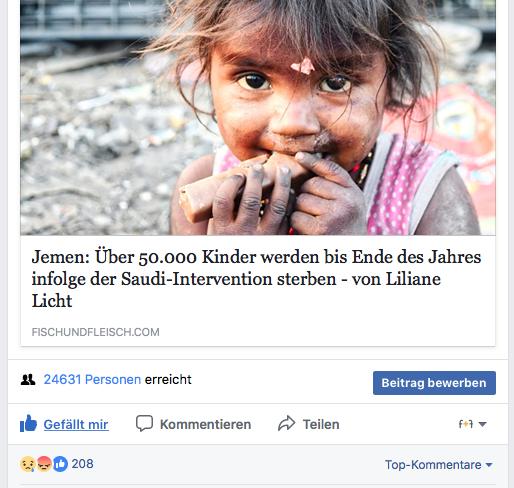Open the article preview photo

click(258, 117)
